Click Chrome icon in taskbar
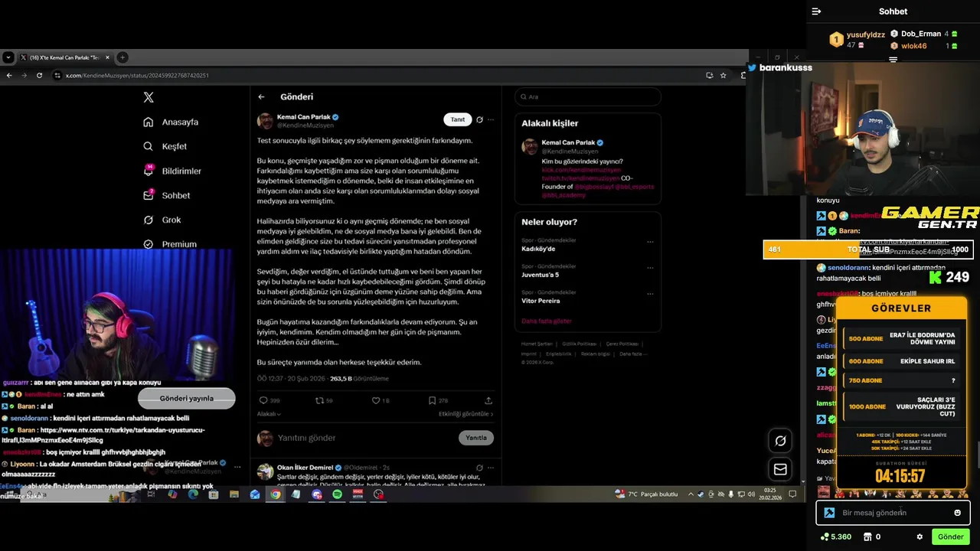980x551 pixels. tap(275, 494)
